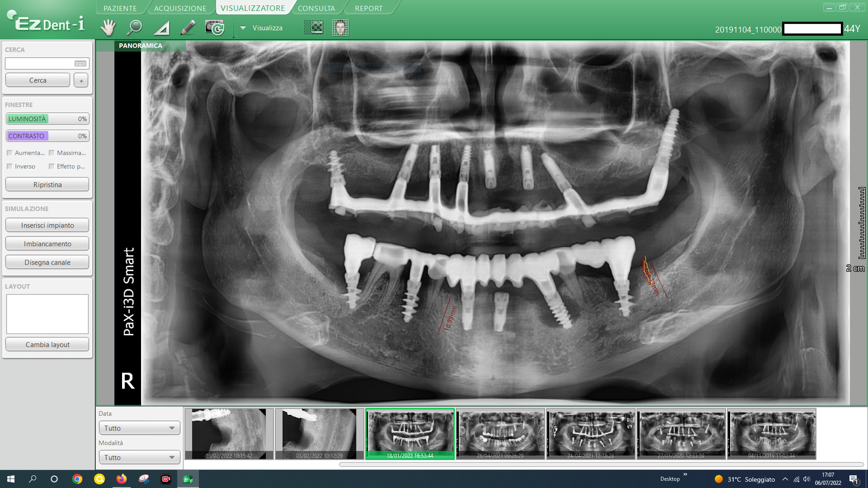This screenshot has width=868, height=488.
Task: Click the Disegna canale button
Action: pos(47,262)
